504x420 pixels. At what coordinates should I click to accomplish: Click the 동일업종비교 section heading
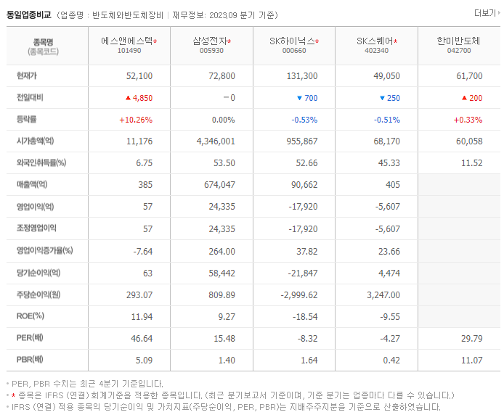(x=29, y=15)
